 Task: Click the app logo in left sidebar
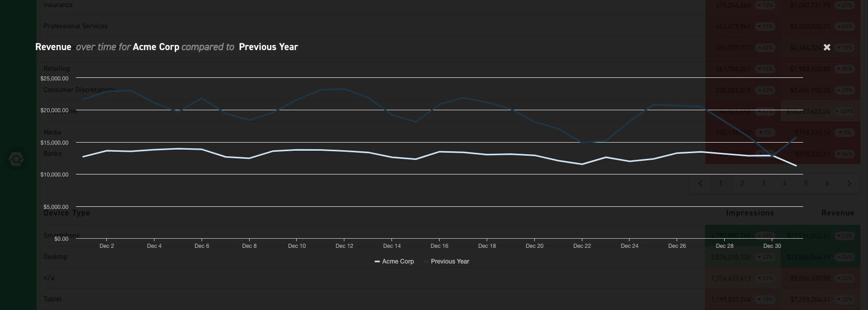coord(16,159)
